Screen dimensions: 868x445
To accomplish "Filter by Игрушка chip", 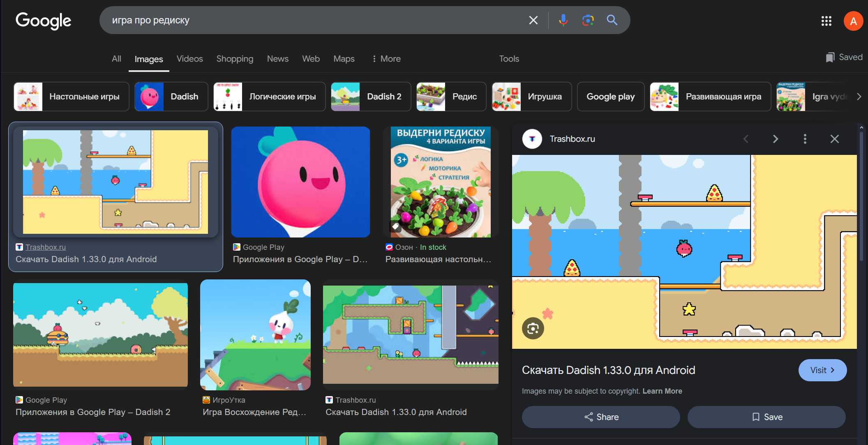I will coord(532,97).
